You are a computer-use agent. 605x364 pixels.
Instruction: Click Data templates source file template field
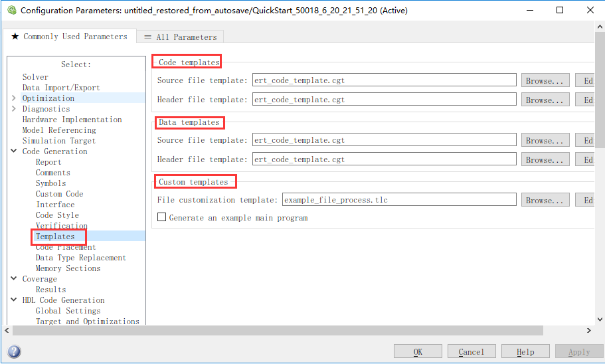385,140
